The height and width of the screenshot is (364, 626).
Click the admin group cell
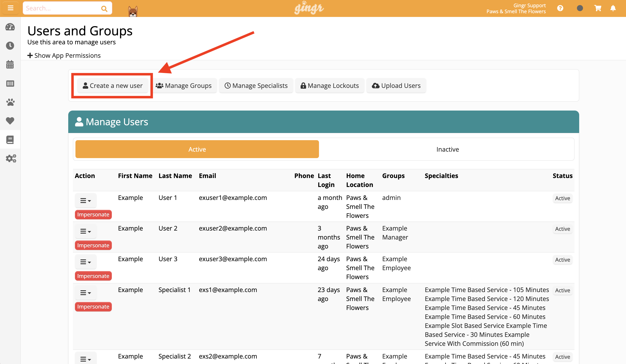391,198
